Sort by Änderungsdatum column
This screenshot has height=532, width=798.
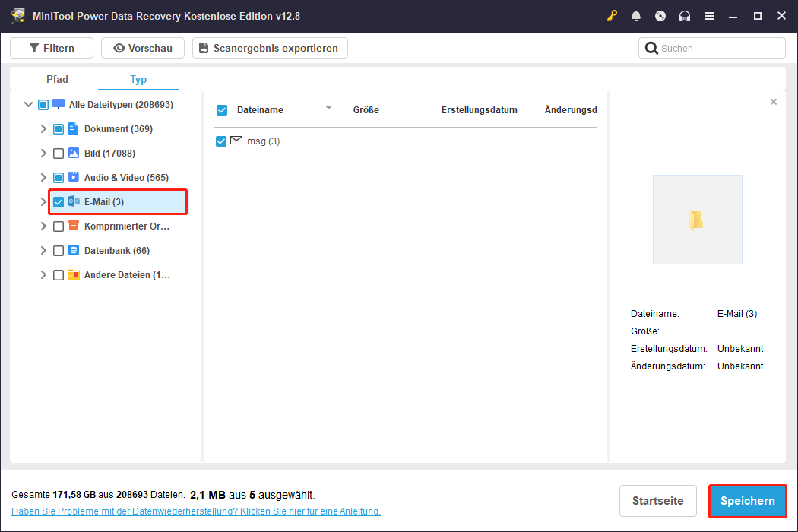coord(571,110)
